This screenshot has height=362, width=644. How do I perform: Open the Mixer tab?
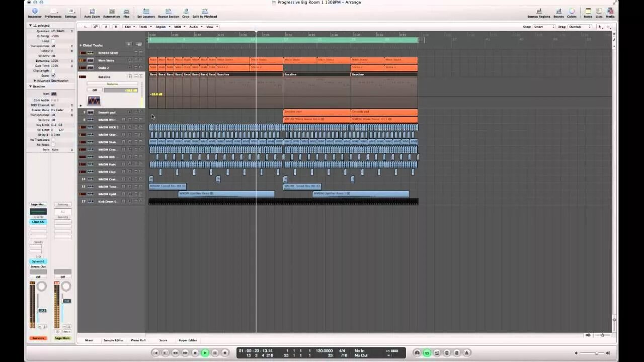(x=89, y=340)
